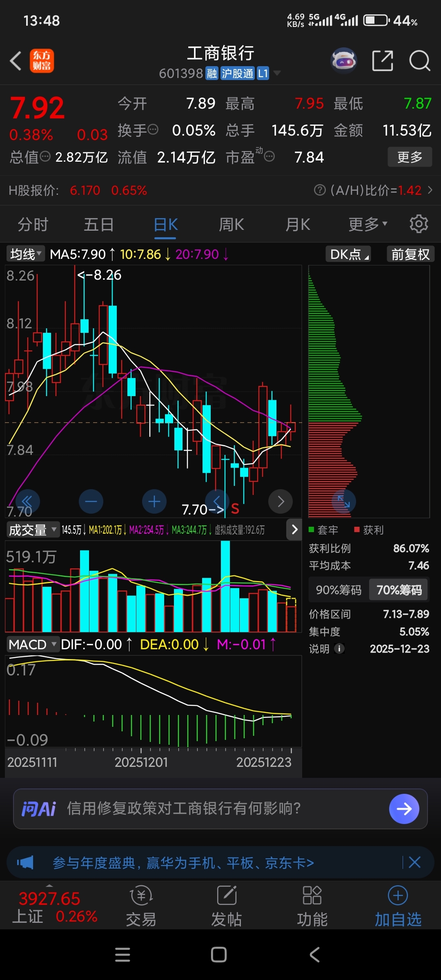Open the A/H ratio detail chevron

coord(430,190)
